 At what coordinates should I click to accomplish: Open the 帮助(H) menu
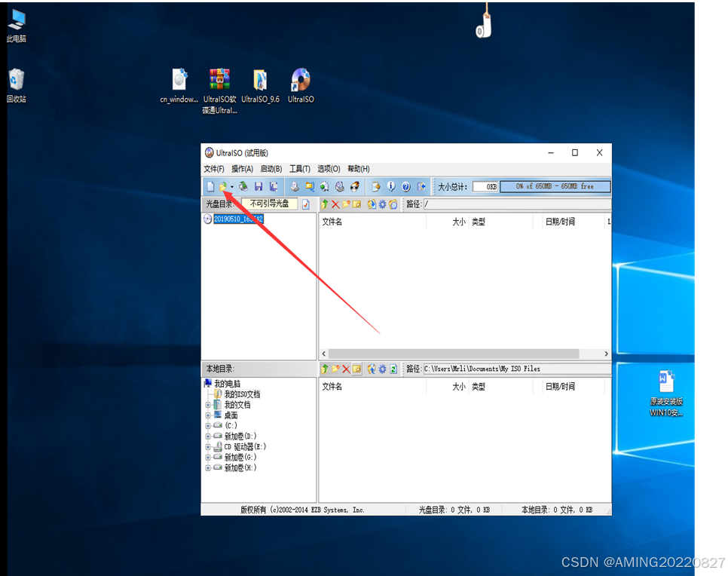[359, 169]
